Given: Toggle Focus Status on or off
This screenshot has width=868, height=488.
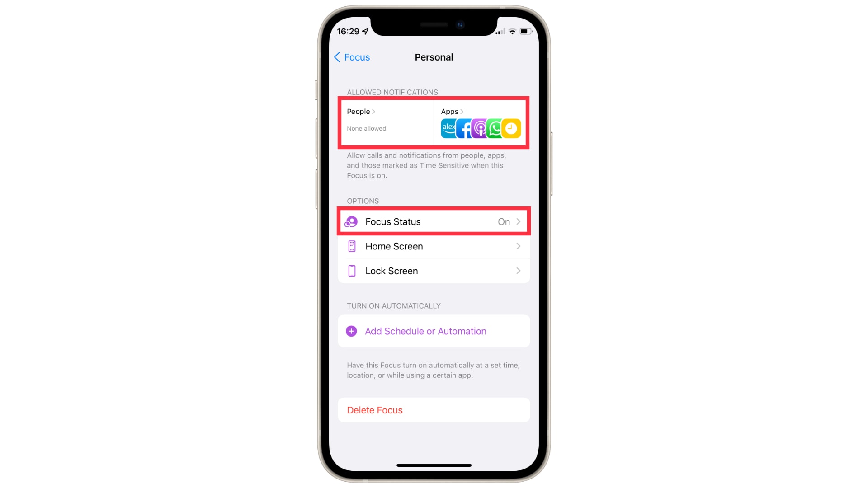Looking at the screenshot, I should 434,222.
